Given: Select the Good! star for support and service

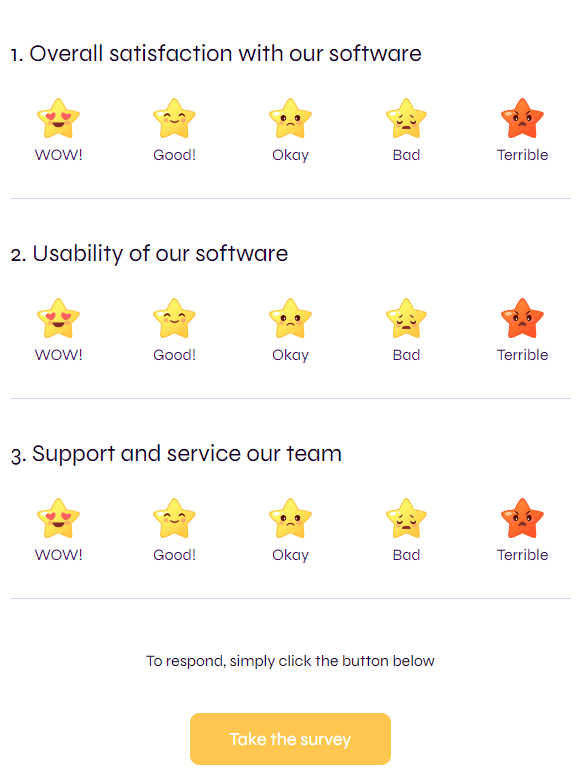Looking at the screenshot, I should click(174, 518).
